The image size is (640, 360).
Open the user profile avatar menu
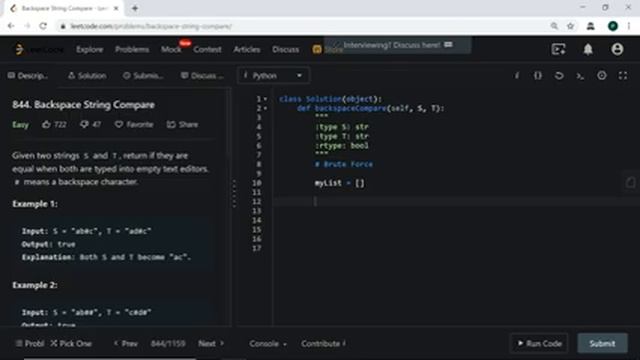point(617,49)
